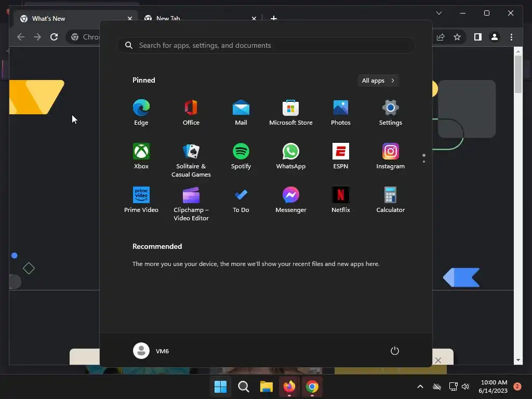Go to next pinned apps page dots
This screenshot has height=399, width=532.
[424, 158]
